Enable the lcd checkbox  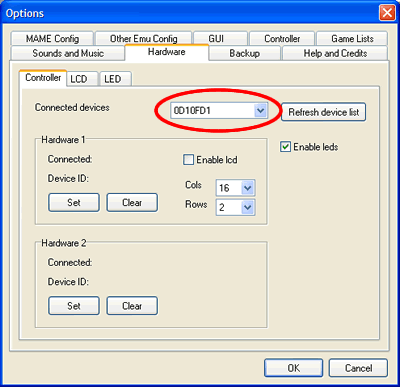188,160
